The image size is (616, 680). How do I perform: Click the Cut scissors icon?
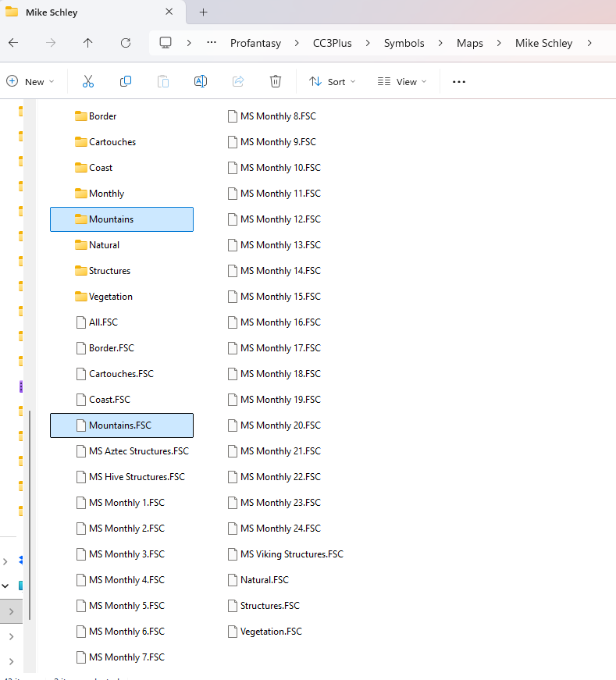click(87, 82)
